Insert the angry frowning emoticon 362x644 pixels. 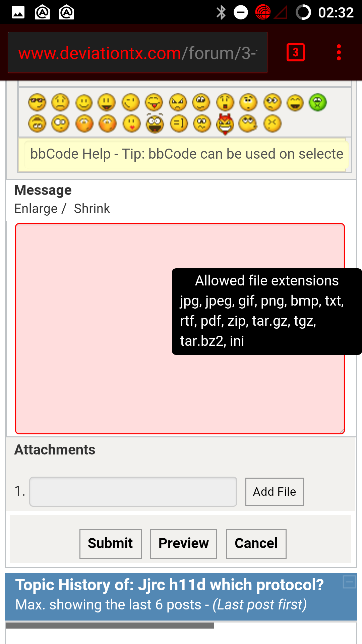[178, 102]
